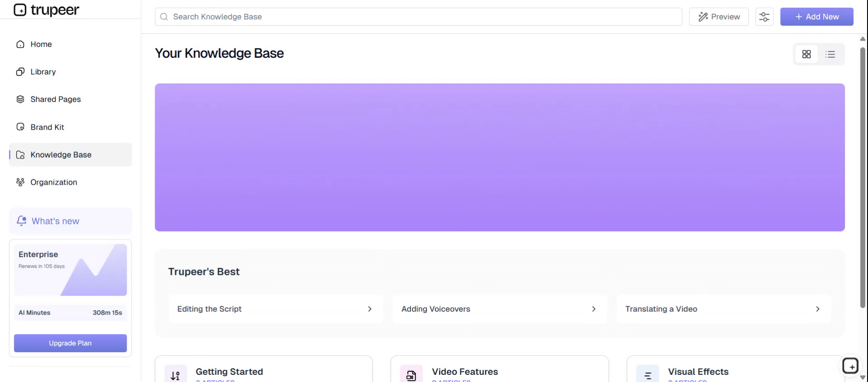The image size is (868, 382).
Task: Click the Organization people icon
Action: click(x=20, y=182)
